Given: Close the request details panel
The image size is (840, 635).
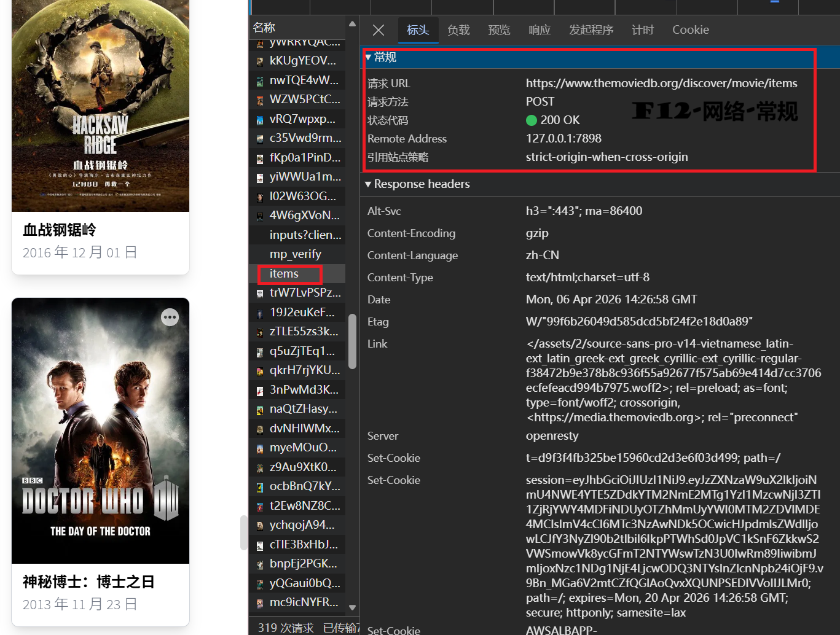Looking at the screenshot, I should 379,30.
